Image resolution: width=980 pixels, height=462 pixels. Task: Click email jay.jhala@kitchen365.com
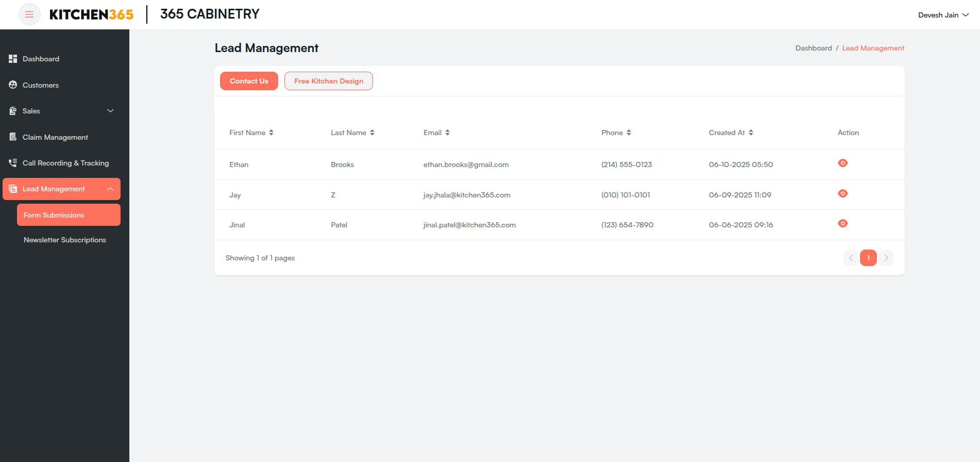point(467,195)
